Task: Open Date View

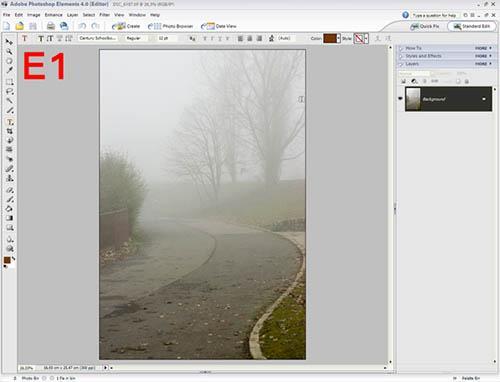Action: pyautogui.click(x=219, y=26)
